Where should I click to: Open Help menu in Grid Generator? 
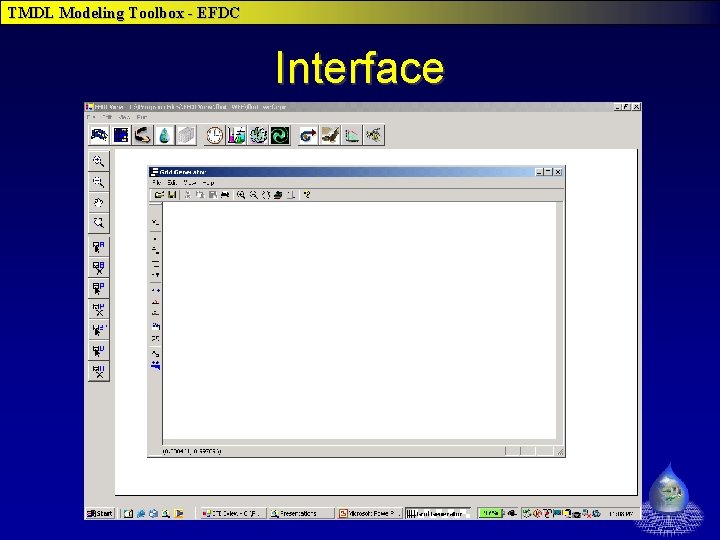[x=208, y=183]
